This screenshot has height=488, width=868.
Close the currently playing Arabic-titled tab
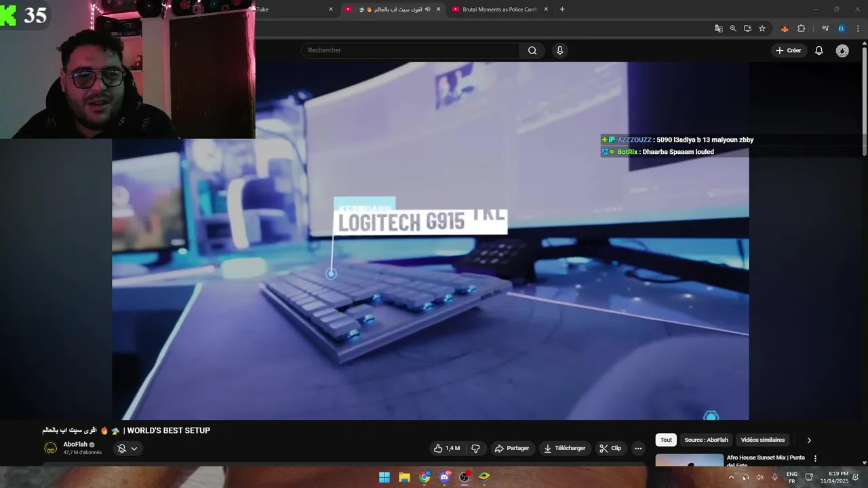(438, 9)
